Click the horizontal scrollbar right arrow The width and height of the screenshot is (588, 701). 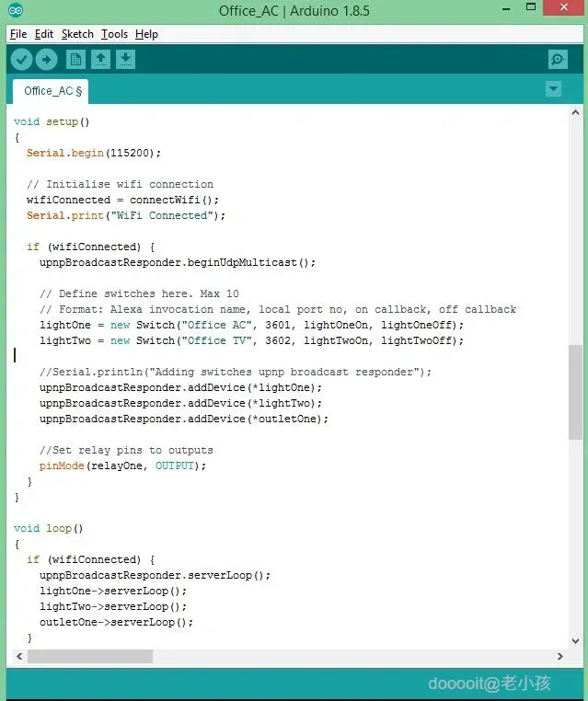coord(559,656)
